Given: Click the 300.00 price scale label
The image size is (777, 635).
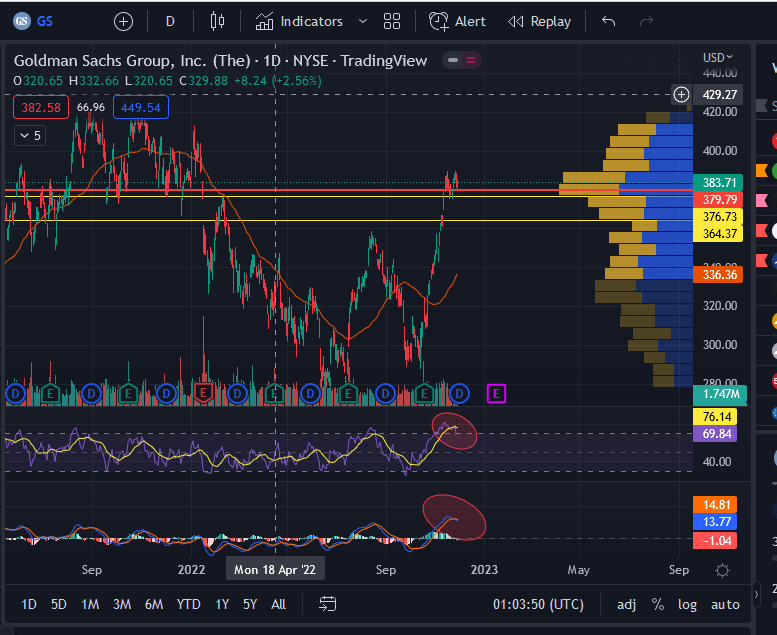Looking at the screenshot, I should tap(720, 345).
